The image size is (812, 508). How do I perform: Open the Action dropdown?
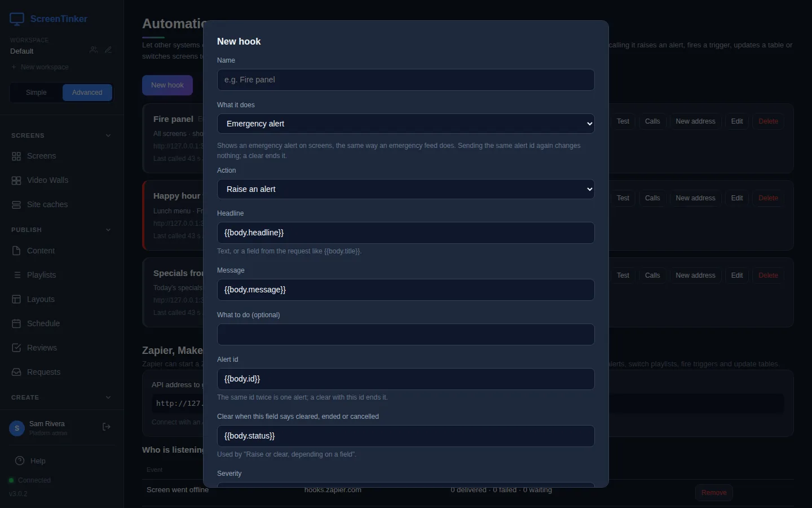point(405,189)
